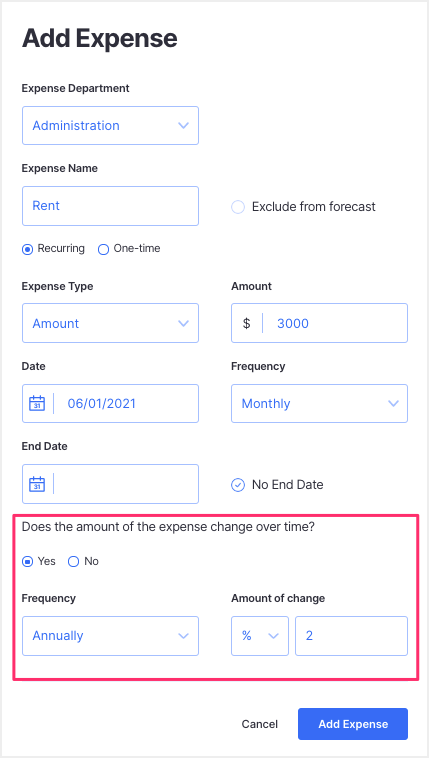Select No for expense change over time

coord(73,562)
